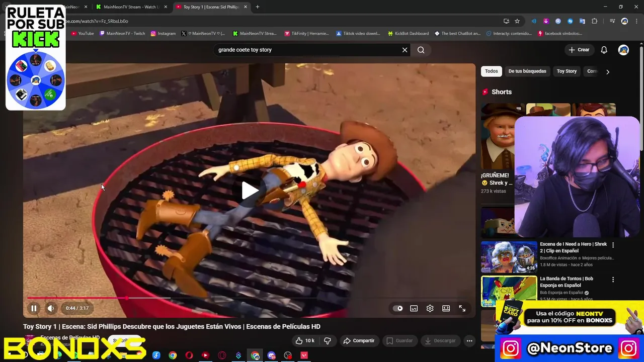644x362 pixels.
Task: Open the 'La Banda de Tontos' thumbnail
Action: [x=509, y=291]
